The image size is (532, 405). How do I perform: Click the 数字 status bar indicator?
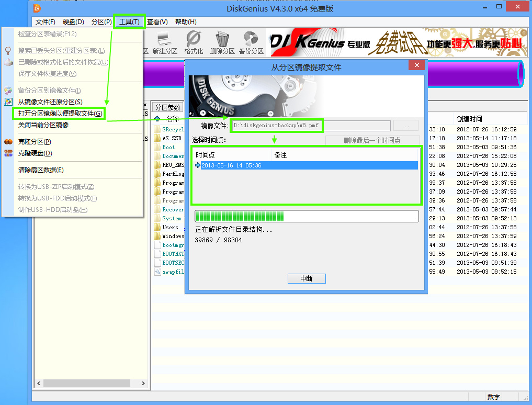point(493,397)
